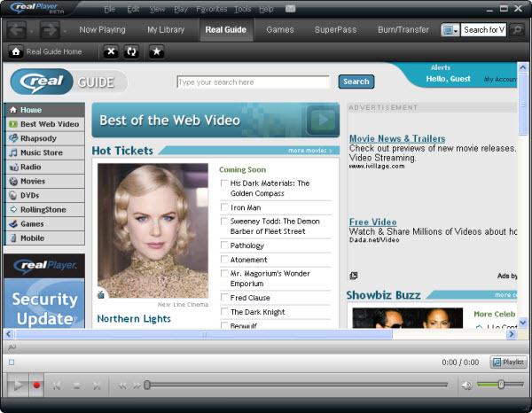Click the Music Store note icon
Viewport: 532px width, 413px height.
pos(13,152)
